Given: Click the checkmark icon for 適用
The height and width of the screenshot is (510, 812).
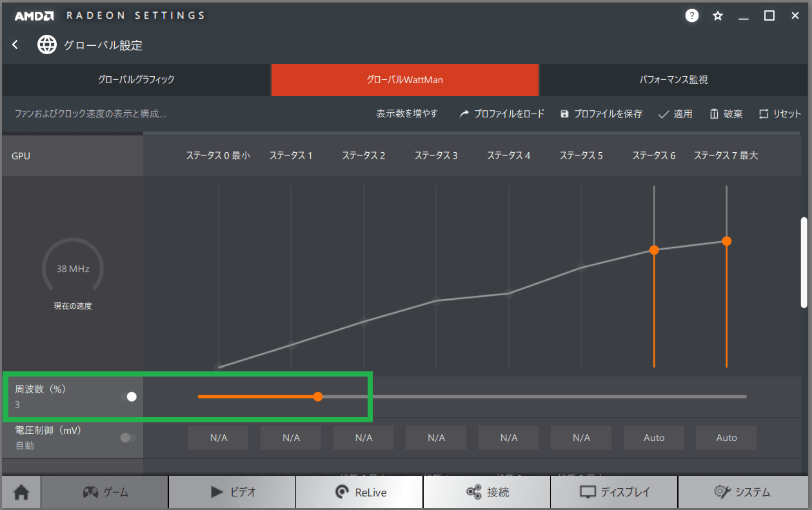Looking at the screenshot, I should coord(663,114).
